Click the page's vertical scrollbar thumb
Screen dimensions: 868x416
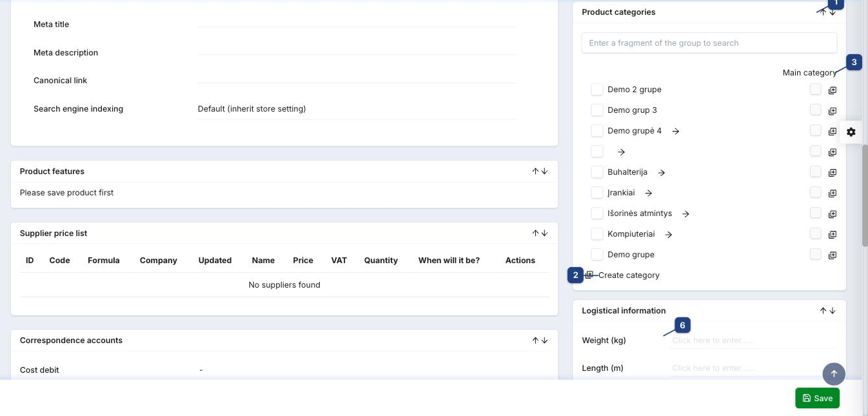click(x=865, y=195)
